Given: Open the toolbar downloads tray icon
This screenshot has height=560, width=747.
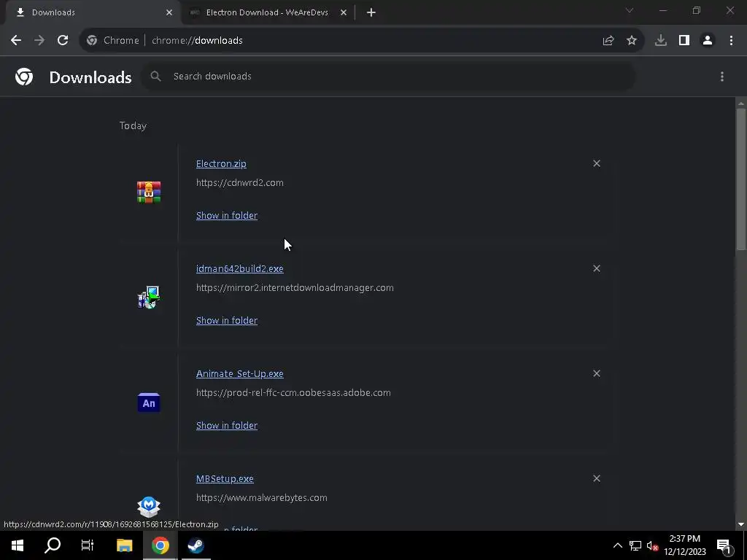Looking at the screenshot, I should click(661, 41).
